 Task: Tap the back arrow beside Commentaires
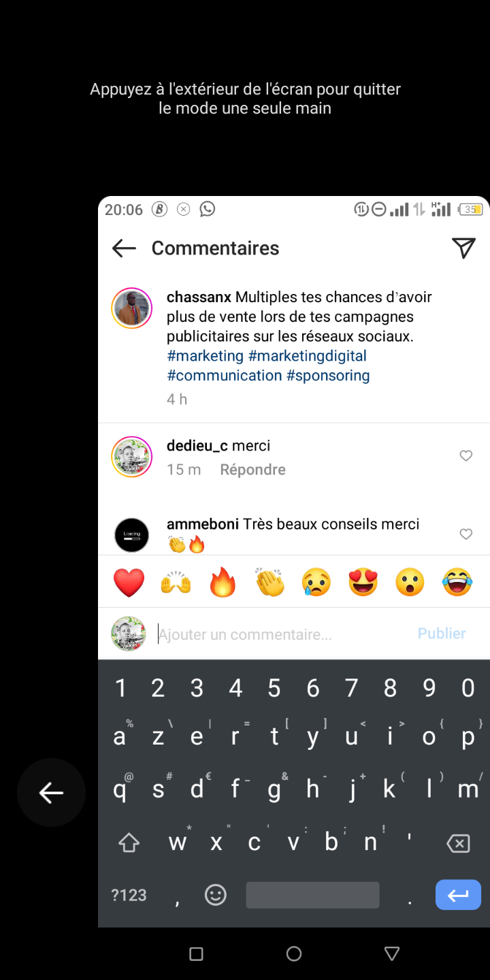[124, 248]
